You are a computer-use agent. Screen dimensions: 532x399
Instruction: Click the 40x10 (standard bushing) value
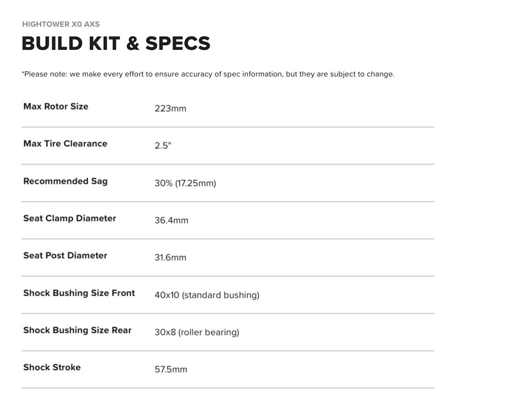point(207,295)
